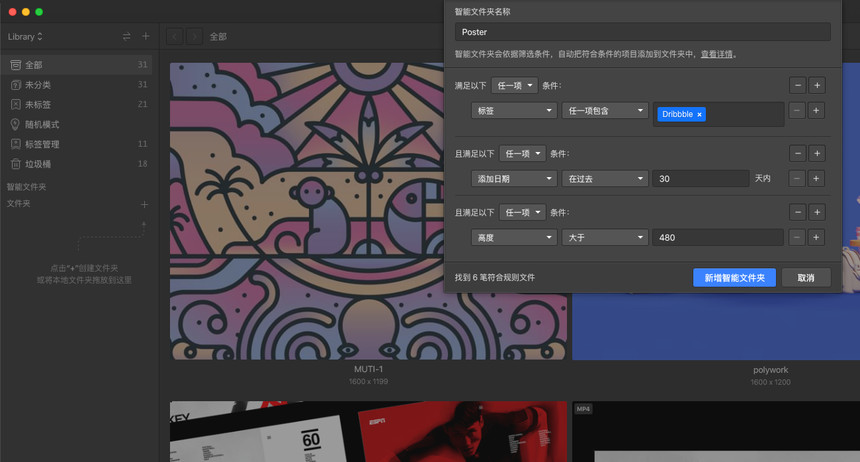Click the plus icon beside Library
860x462 pixels.
[145, 36]
